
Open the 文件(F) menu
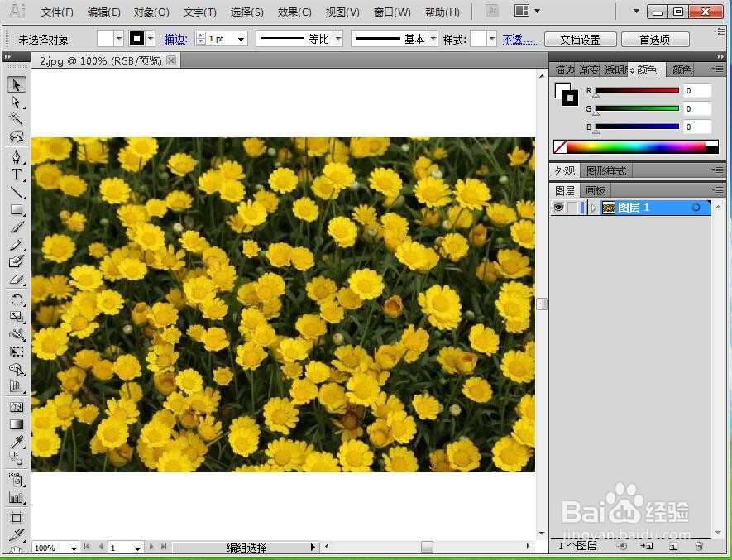tap(57, 12)
